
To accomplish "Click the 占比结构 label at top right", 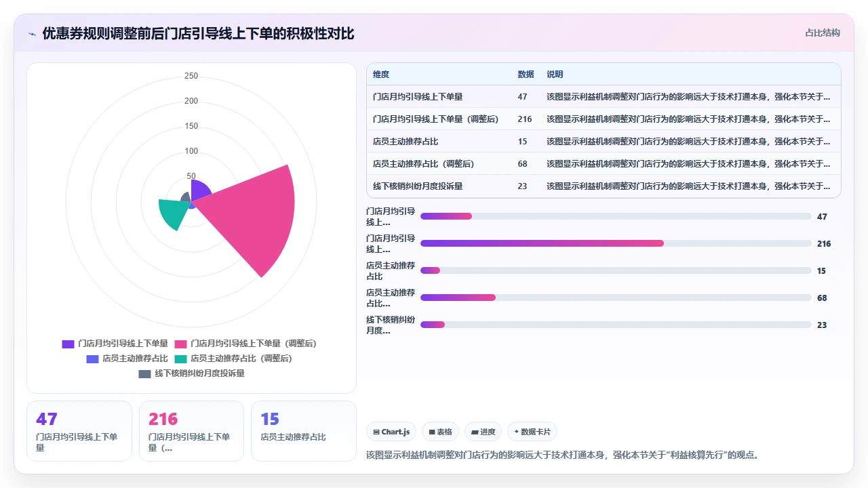I will point(822,33).
